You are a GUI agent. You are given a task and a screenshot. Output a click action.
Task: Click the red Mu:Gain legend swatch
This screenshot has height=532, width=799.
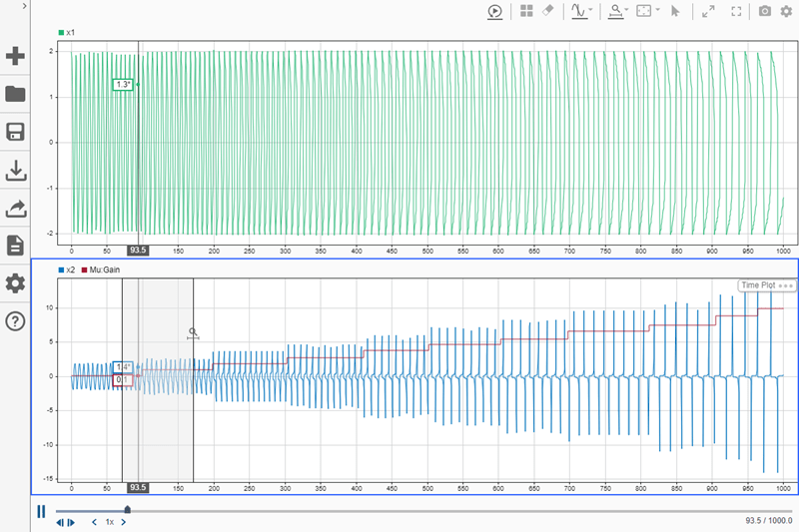(x=84, y=269)
